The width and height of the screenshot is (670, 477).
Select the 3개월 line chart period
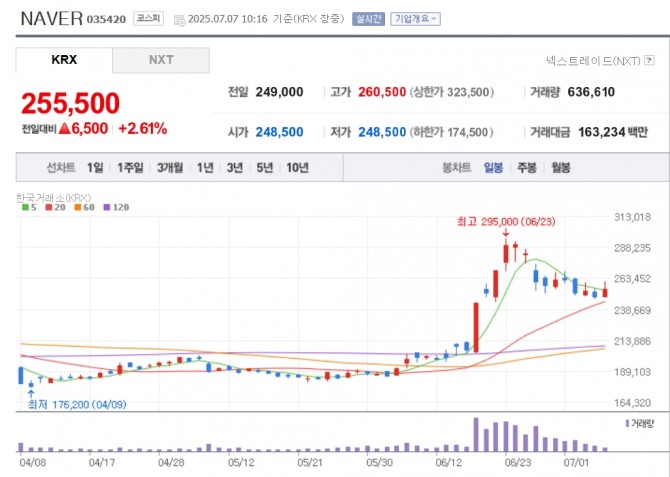(170, 168)
